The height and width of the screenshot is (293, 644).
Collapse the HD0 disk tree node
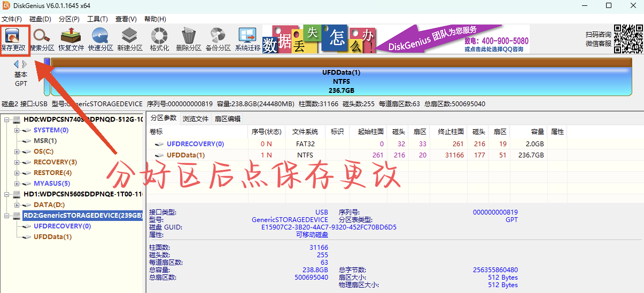(x=7, y=120)
